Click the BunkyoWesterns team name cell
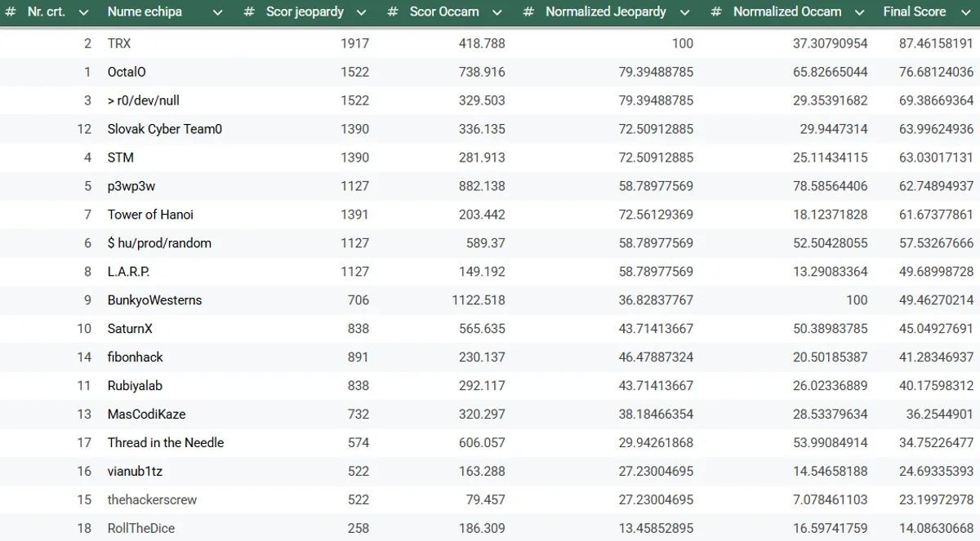The image size is (980, 541). 154,300
